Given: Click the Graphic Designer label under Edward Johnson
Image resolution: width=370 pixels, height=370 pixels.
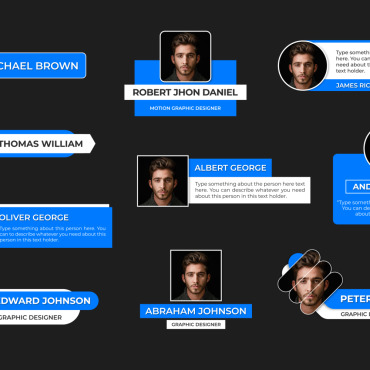Looking at the screenshot, I should pyautogui.click(x=31, y=317).
